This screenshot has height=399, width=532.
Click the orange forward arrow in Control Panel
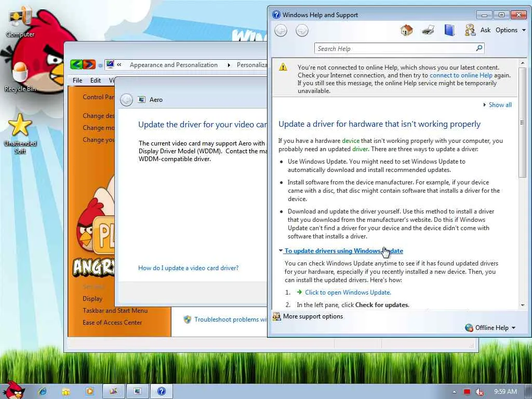pyautogui.click(x=89, y=64)
